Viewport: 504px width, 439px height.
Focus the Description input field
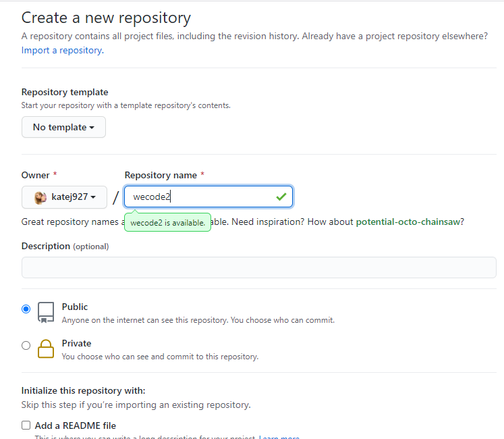(x=259, y=267)
